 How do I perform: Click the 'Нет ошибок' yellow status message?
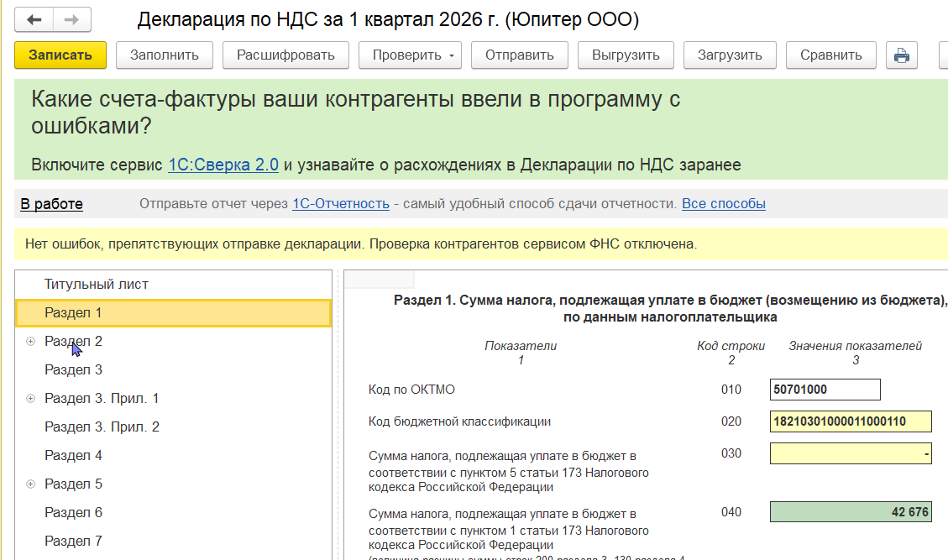pos(361,244)
